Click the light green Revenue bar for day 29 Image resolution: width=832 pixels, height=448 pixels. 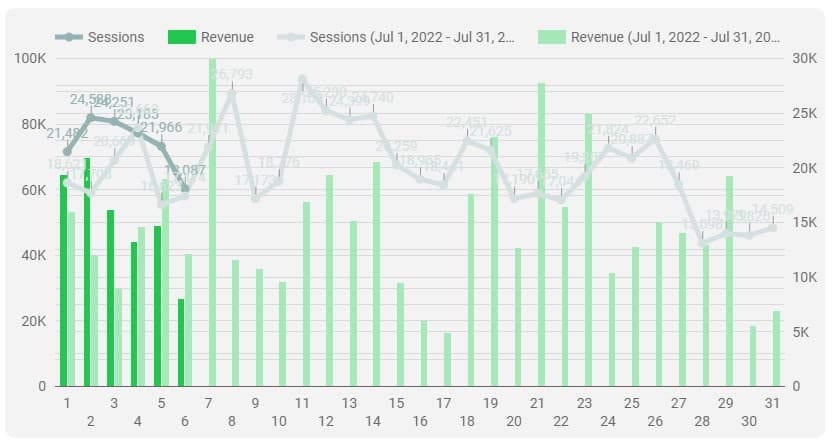(x=730, y=281)
